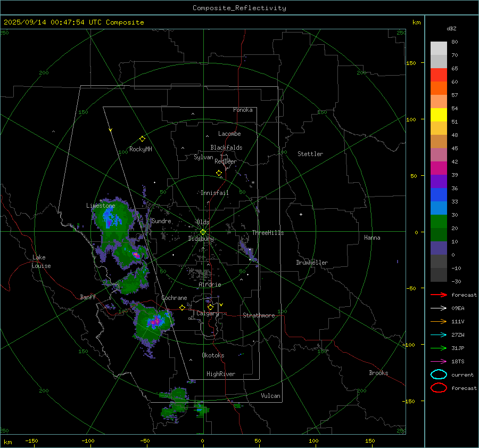This screenshot has height=448, width=479.
Task: Pick the 80 dBZ light gray swatch
Action: pos(439,48)
